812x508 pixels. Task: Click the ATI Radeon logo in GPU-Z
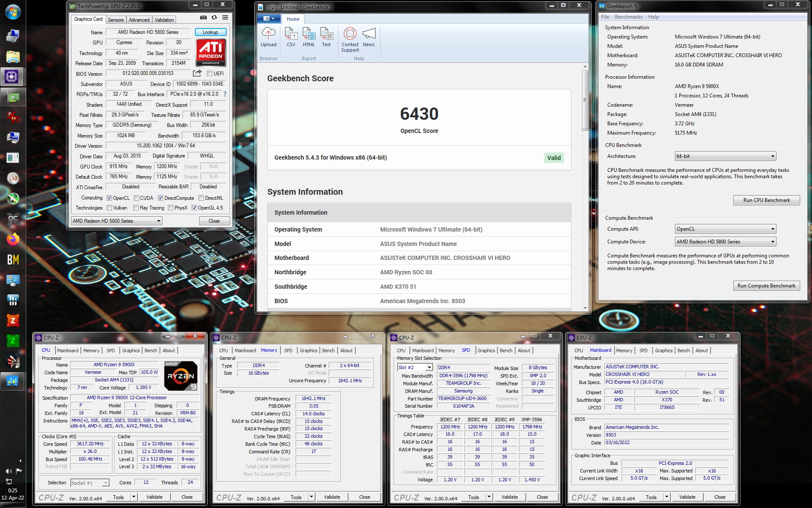pos(211,52)
